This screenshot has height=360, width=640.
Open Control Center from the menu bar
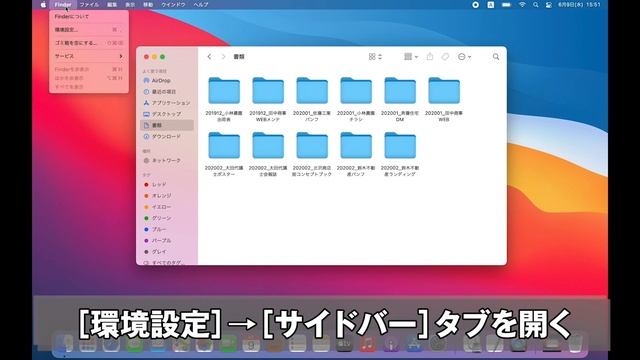549,4
